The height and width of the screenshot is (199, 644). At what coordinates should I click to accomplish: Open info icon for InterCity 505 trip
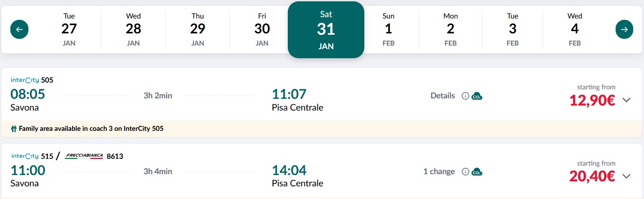[x=465, y=96]
